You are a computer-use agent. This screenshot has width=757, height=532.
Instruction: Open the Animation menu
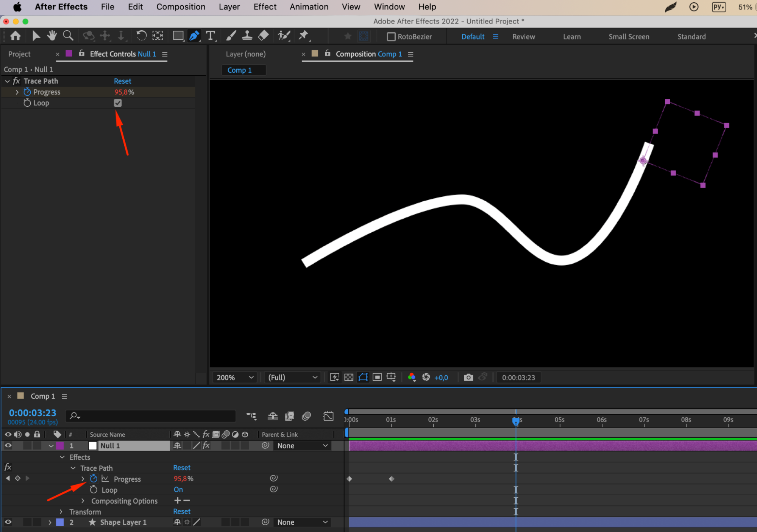click(x=309, y=7)
